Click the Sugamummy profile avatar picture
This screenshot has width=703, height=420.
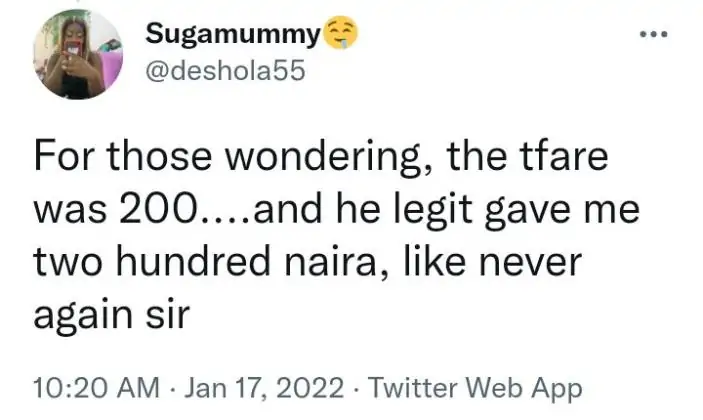[78, 55]
